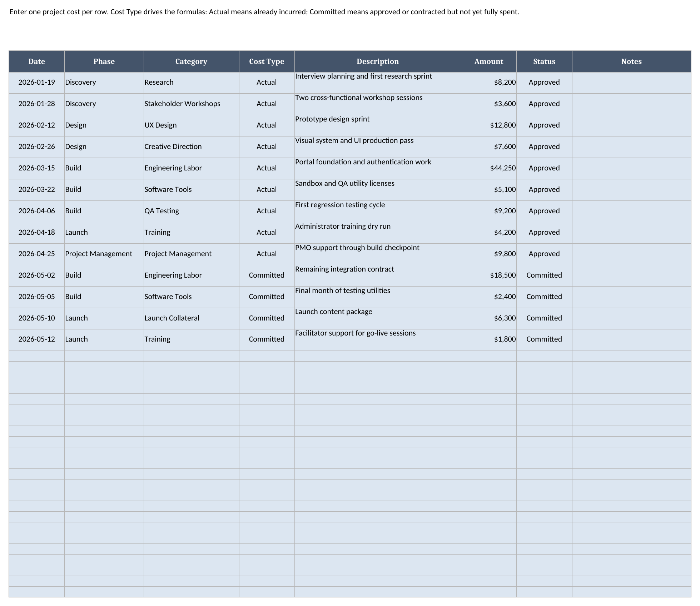This screenshot has width=700, height=606.
Task: Select description 'Final month of testing utilities'
Action: click(378, 297)
